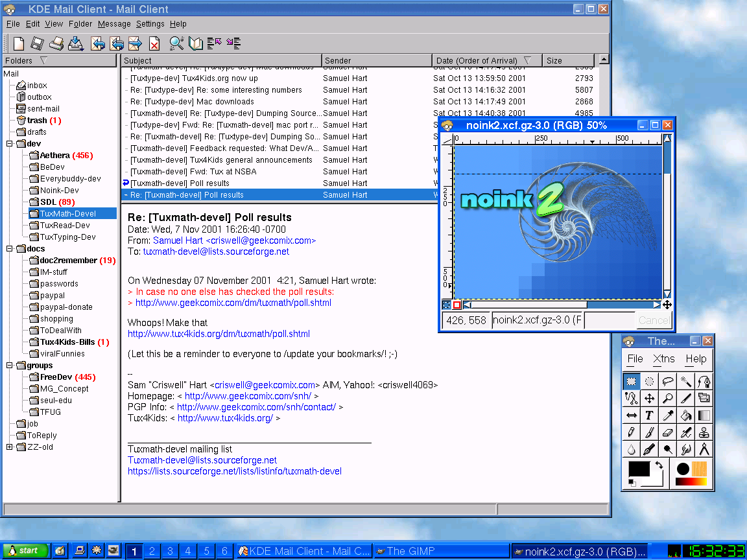The image size is (747, 560).
Task: Collapse the docs folder tree
Action: (10, 249)
